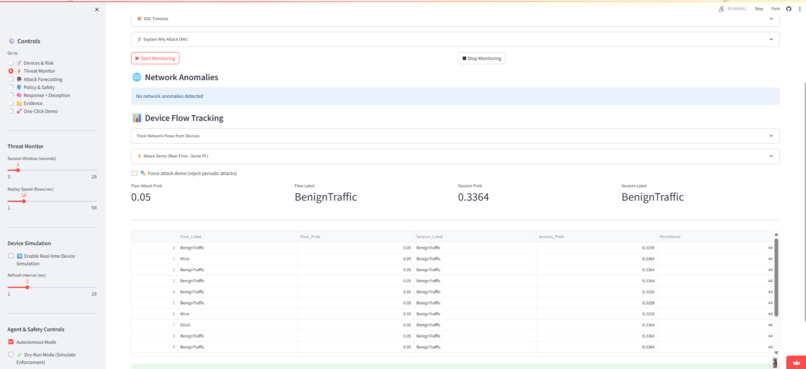The height and width of the screenshot is (369, 806).
Task: Adjust the Replay Speed slider handle
Action: 24,201
